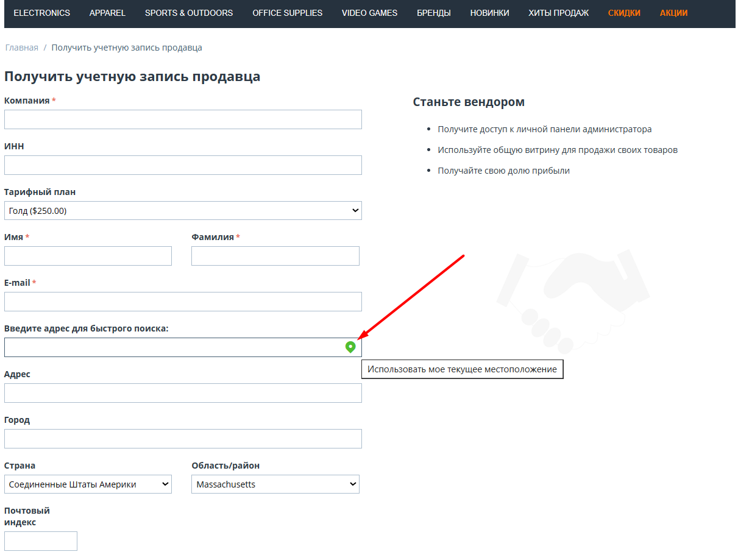Focus the quick address search field
The width and height of the screenshot is (738, 560).
pyautogui.click(x=183, y=347)
